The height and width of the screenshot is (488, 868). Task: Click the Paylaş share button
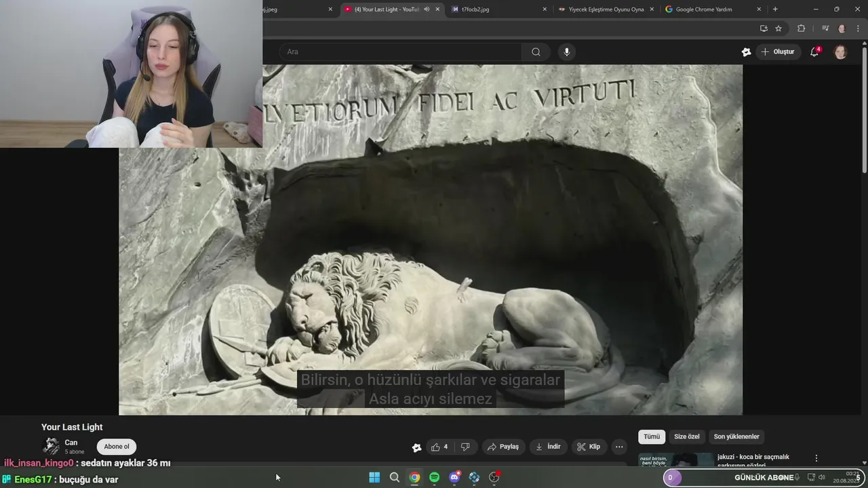[503, 447]
